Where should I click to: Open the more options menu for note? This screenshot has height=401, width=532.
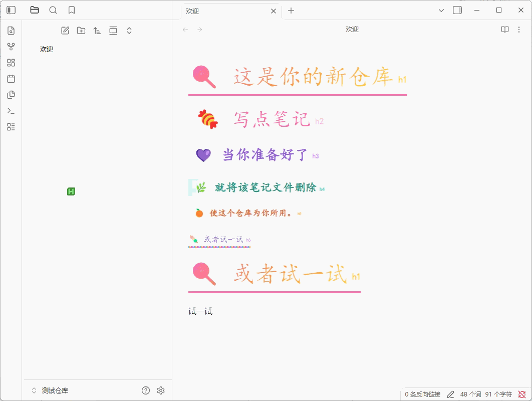coord(519,30)
